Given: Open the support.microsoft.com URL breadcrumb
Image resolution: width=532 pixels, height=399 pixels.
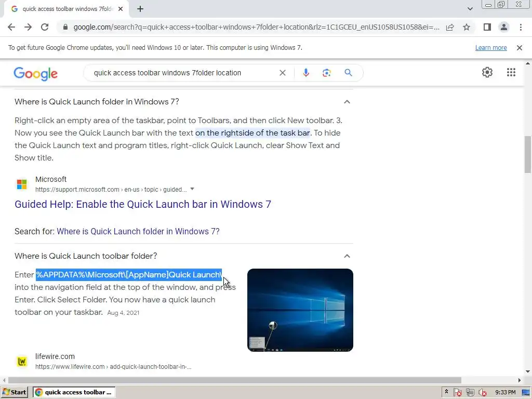Looking at the screenshot, I should pos(111,190).
